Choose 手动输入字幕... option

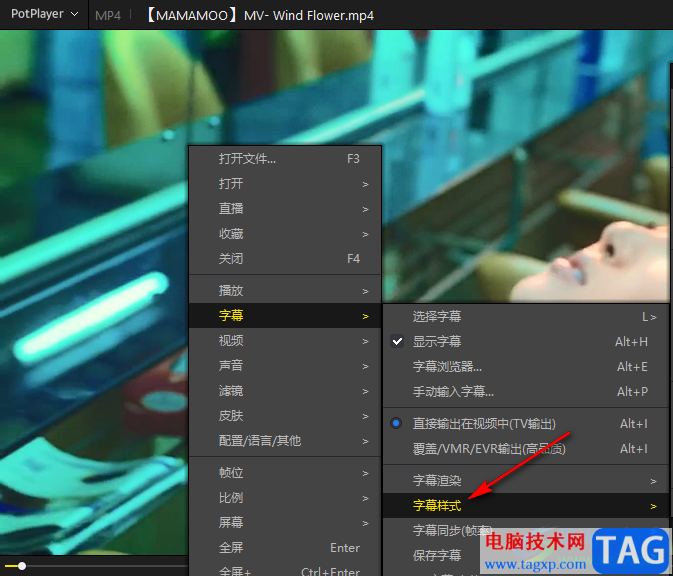click(526, 391)
